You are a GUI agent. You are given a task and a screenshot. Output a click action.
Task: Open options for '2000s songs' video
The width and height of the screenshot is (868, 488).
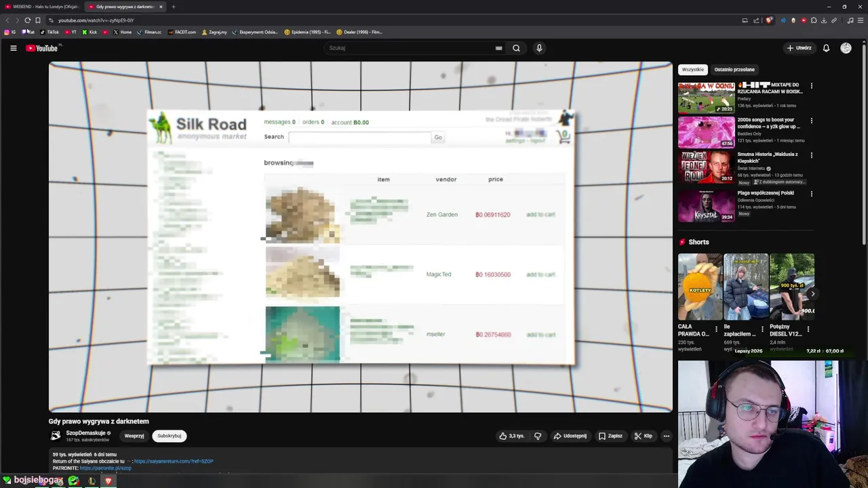point(811,121)
